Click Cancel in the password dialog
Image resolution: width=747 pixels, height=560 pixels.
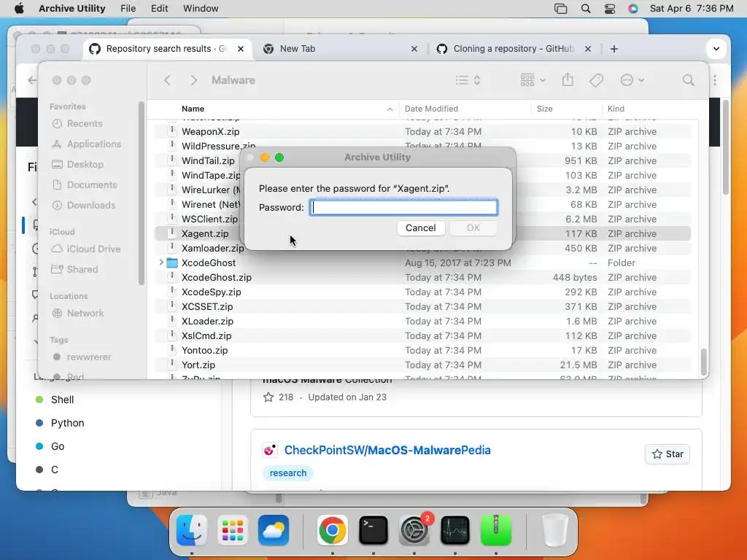click(x=420, y=228)
